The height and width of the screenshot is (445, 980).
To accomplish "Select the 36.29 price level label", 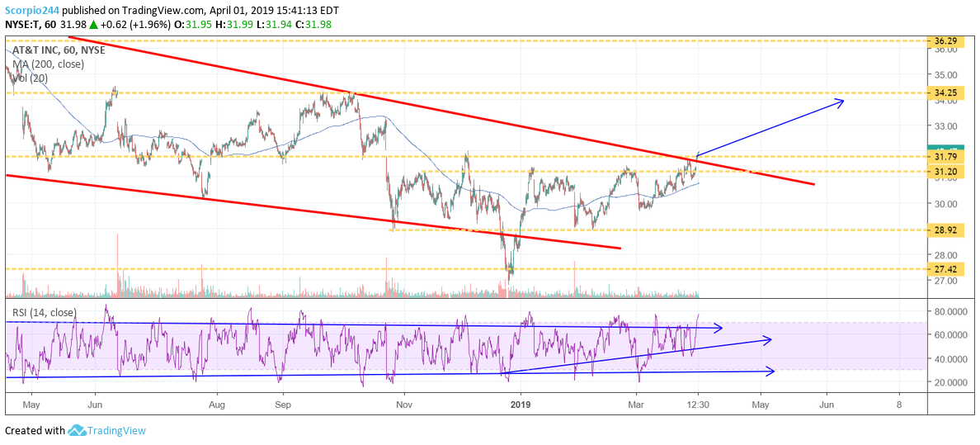I will [x=945, y=41].
